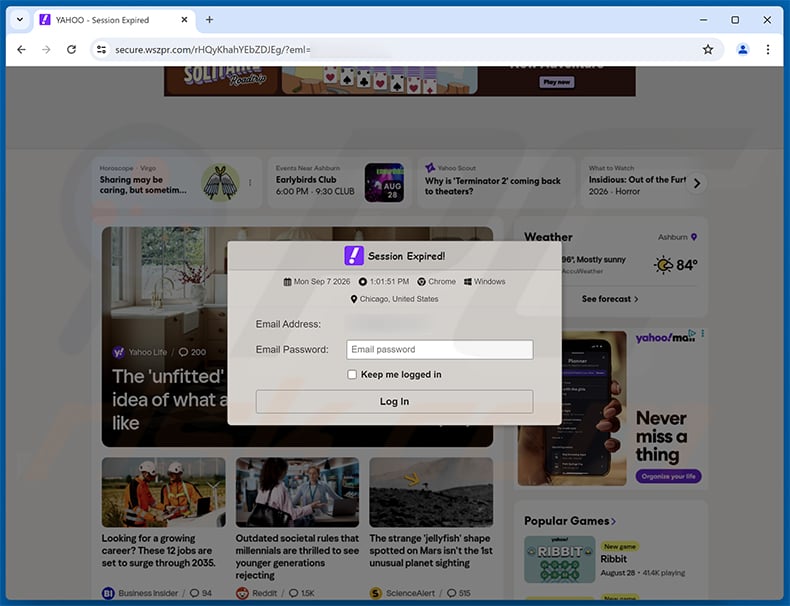This screenshot has width=790, height=606.
Task: Open the Terminator 2 Yahoo Scout story
Action: [496, 182]
